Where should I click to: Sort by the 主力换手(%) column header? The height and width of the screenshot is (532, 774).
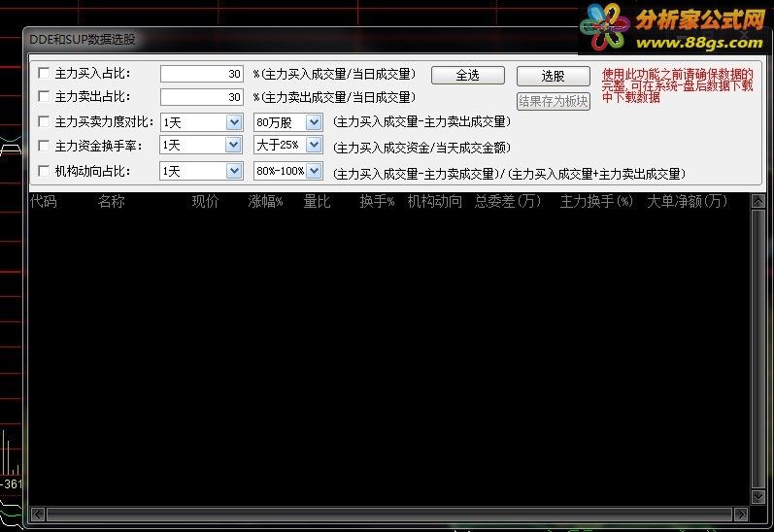click(597, 201)
